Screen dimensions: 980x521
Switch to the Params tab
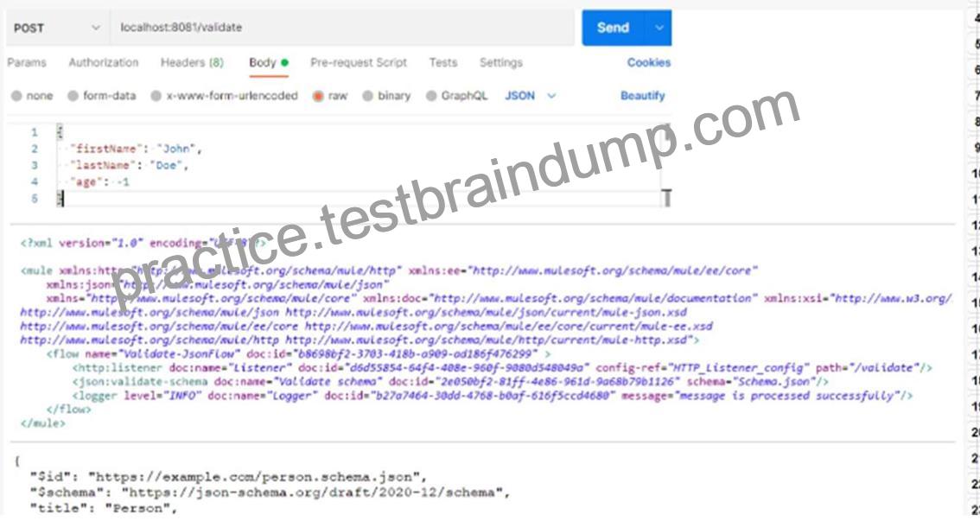click(x=27, y=62)
